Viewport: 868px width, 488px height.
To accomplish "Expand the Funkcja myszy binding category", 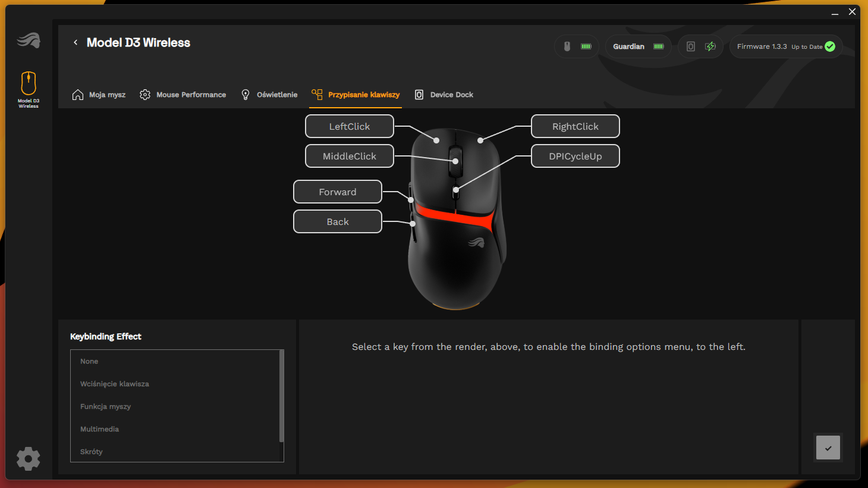I will point(106,406).
